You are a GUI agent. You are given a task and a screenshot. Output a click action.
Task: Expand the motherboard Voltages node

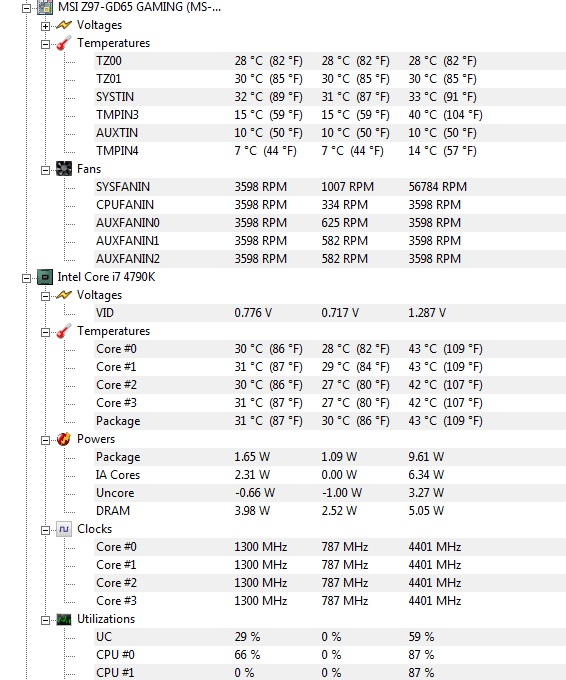[45, 26]
